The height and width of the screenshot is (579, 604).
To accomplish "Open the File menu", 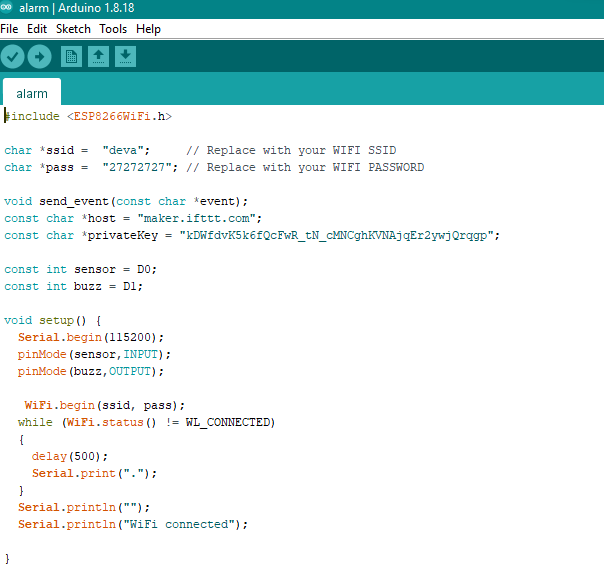I will (9, 29).
